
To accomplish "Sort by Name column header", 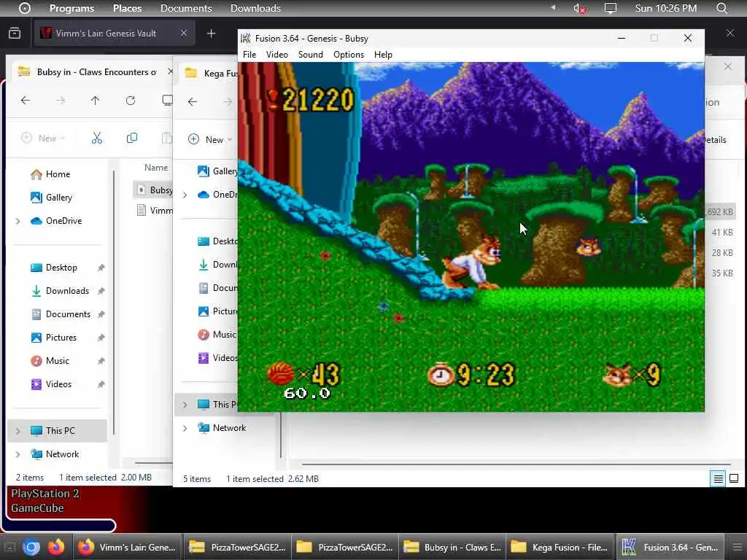I will pyautogui.click(x=156, y=168).
